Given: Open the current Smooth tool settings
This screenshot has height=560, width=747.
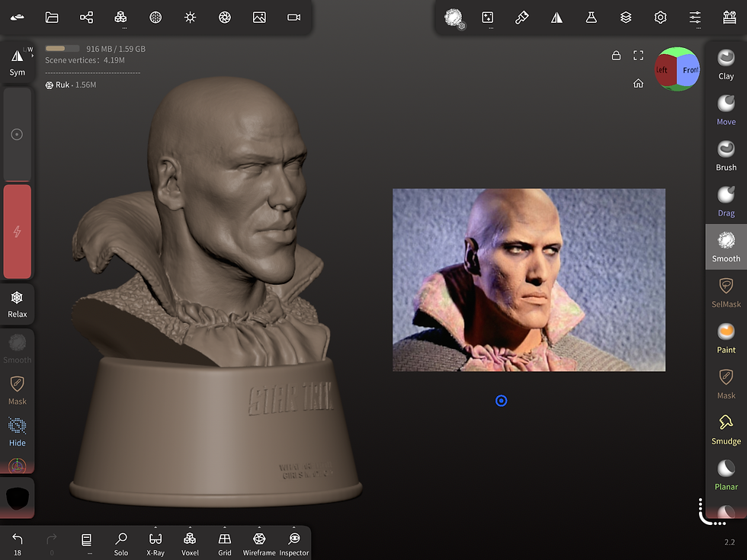Looking at the screenshot, I should pos(454,18).
